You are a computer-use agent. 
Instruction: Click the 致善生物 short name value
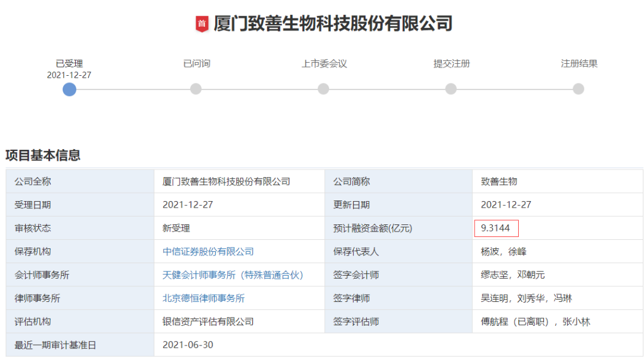[x=499, y=181]
